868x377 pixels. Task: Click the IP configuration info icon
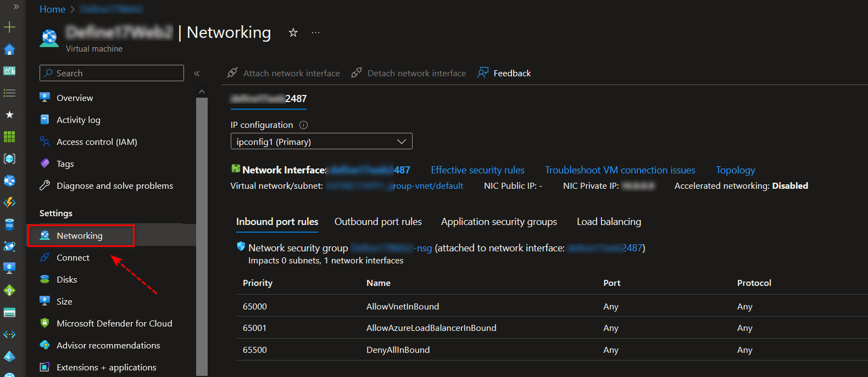[303, 125]
